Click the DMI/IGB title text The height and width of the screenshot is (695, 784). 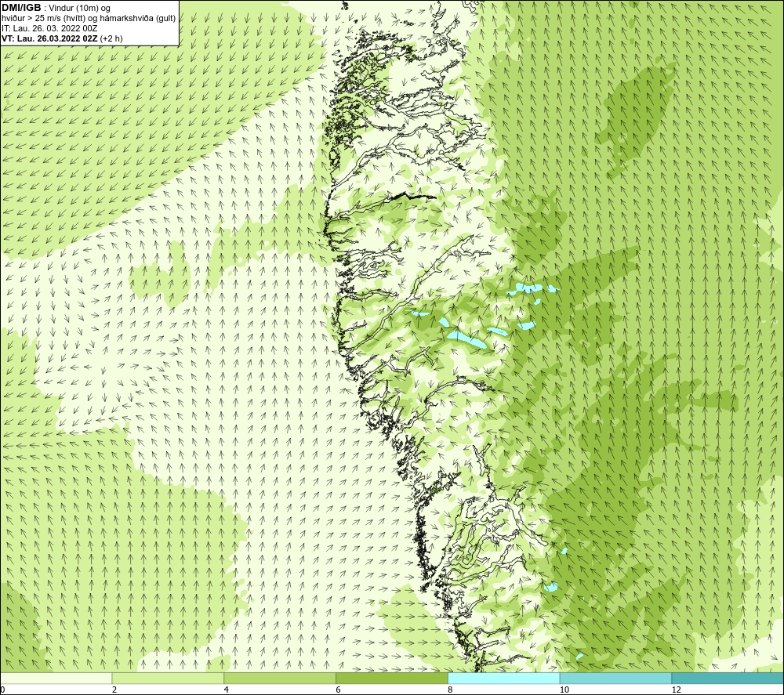pos(21,8)
